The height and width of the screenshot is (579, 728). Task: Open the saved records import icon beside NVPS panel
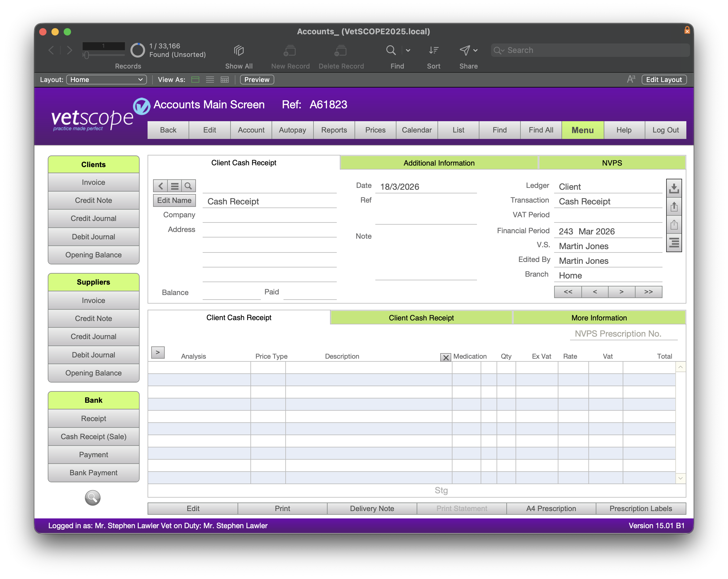pos(674,189)
